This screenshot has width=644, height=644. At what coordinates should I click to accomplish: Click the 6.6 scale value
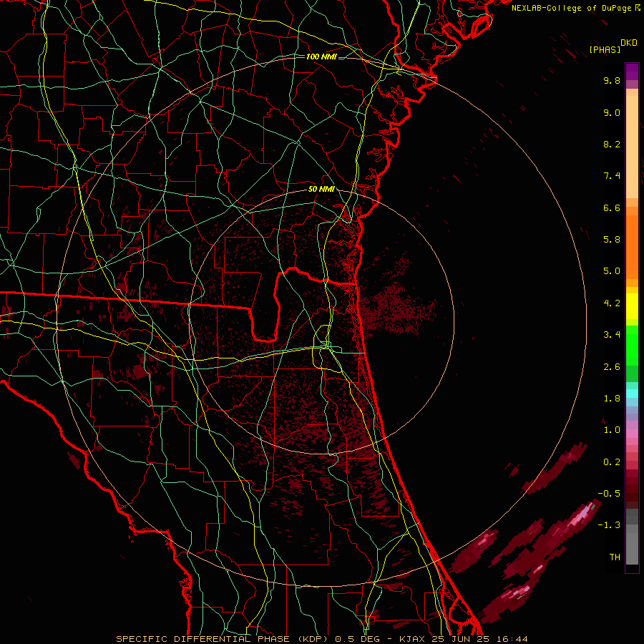click(x=612, y=208)
